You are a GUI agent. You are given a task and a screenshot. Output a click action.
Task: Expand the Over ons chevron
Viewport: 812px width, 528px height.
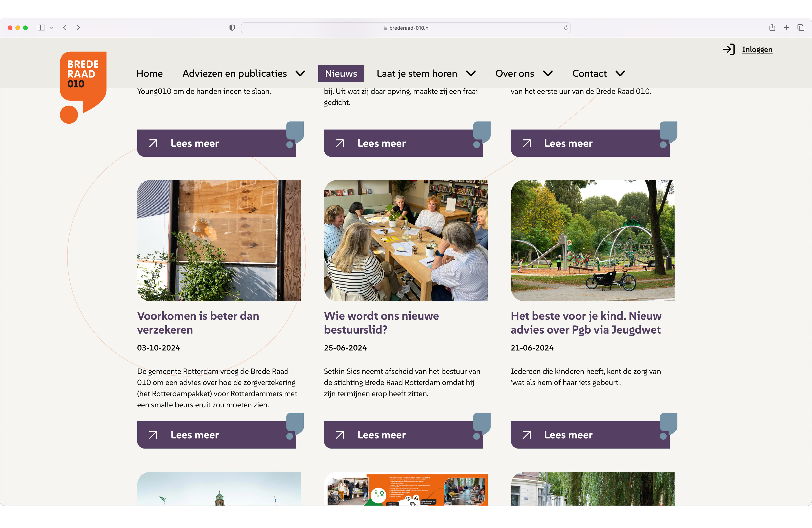548,73
